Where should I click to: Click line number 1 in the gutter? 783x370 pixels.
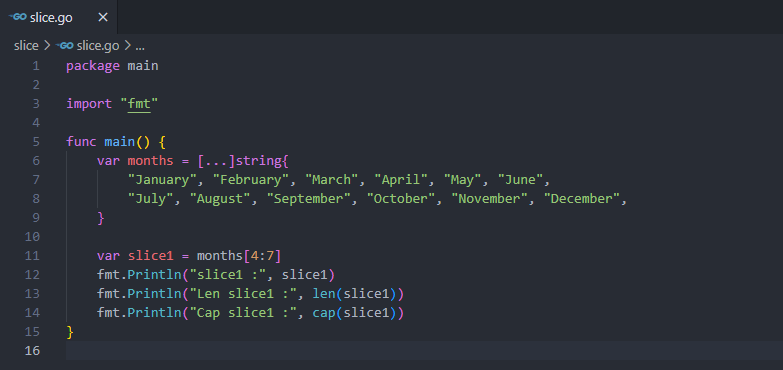[x=35, y=66]
